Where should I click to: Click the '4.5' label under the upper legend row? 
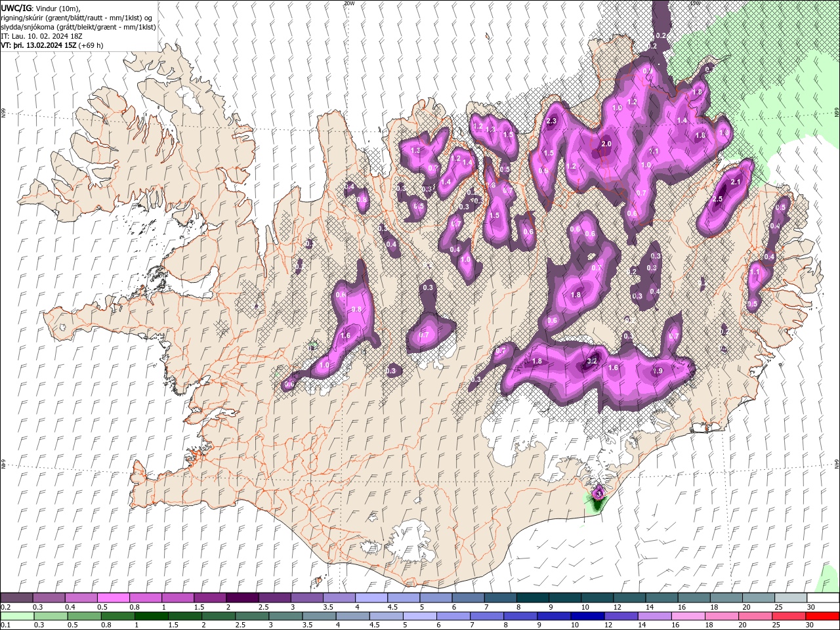tap(392, 607)
